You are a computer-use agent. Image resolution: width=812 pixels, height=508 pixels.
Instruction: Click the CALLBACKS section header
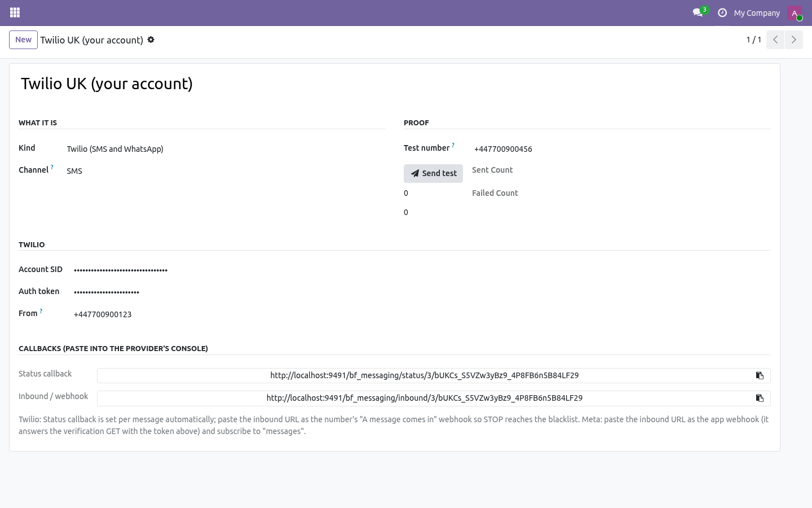tap(113, 348)
